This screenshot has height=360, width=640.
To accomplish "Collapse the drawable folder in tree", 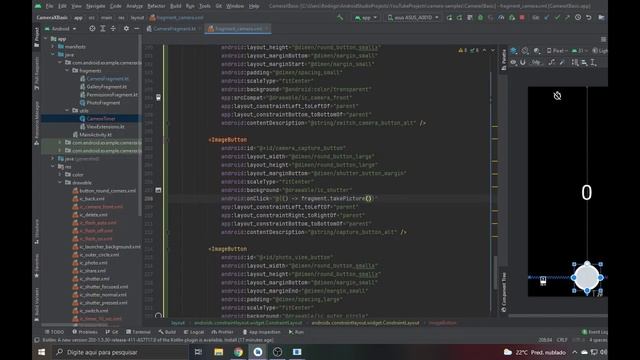I will coord(60,182).
